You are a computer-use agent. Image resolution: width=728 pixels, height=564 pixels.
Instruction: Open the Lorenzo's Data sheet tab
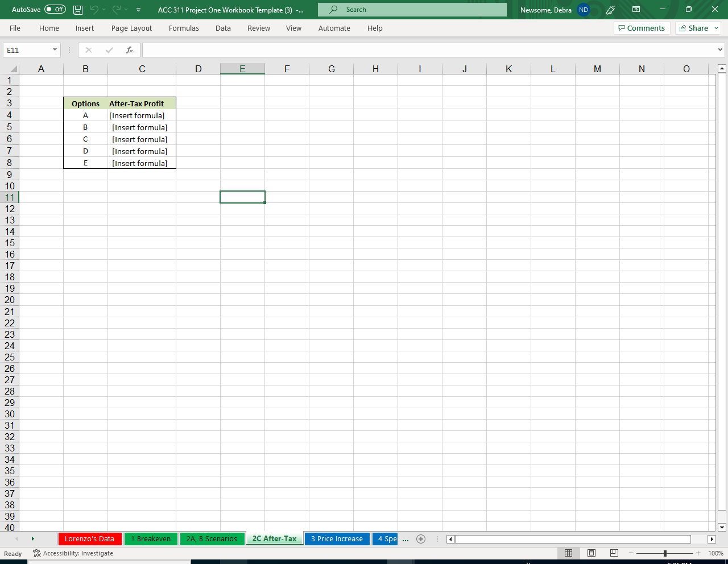89,538
